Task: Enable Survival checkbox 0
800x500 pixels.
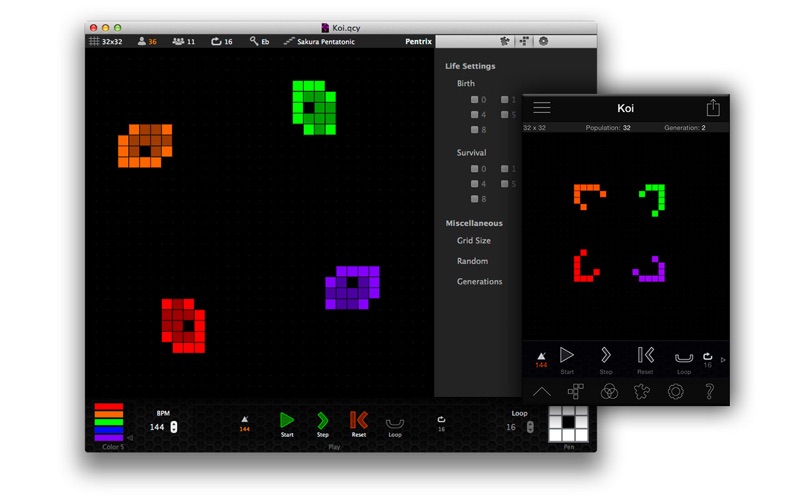Action: 474,169
